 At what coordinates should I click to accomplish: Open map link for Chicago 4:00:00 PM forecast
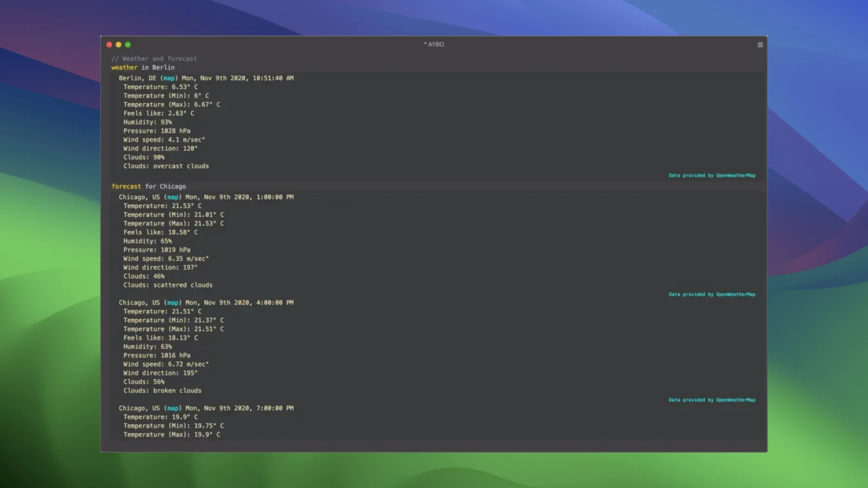click(x=173, y=303)
